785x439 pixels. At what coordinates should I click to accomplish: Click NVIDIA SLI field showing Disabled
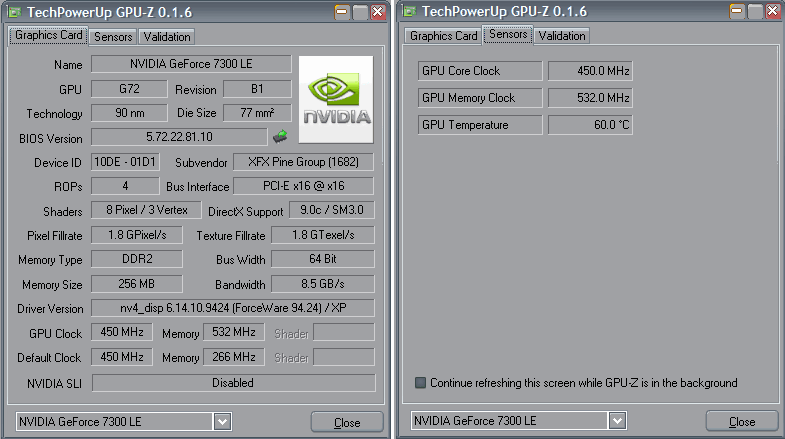tap(233, 383)
